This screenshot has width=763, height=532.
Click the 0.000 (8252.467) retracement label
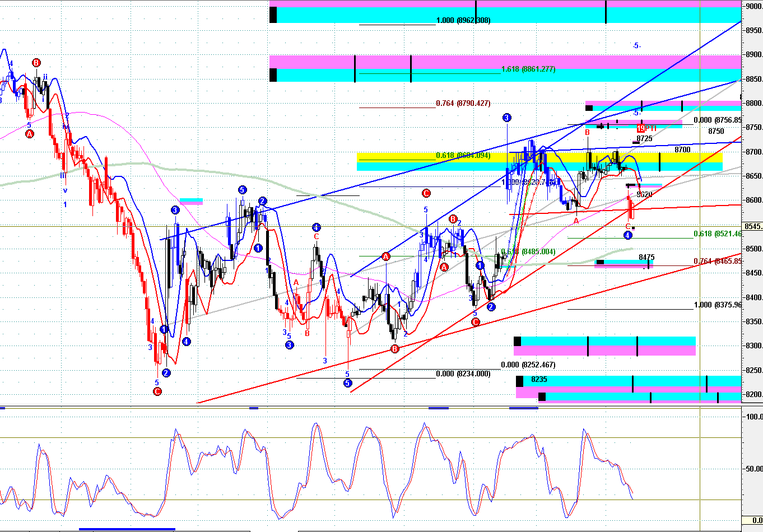pyautogui.click(x=528, y=365)
